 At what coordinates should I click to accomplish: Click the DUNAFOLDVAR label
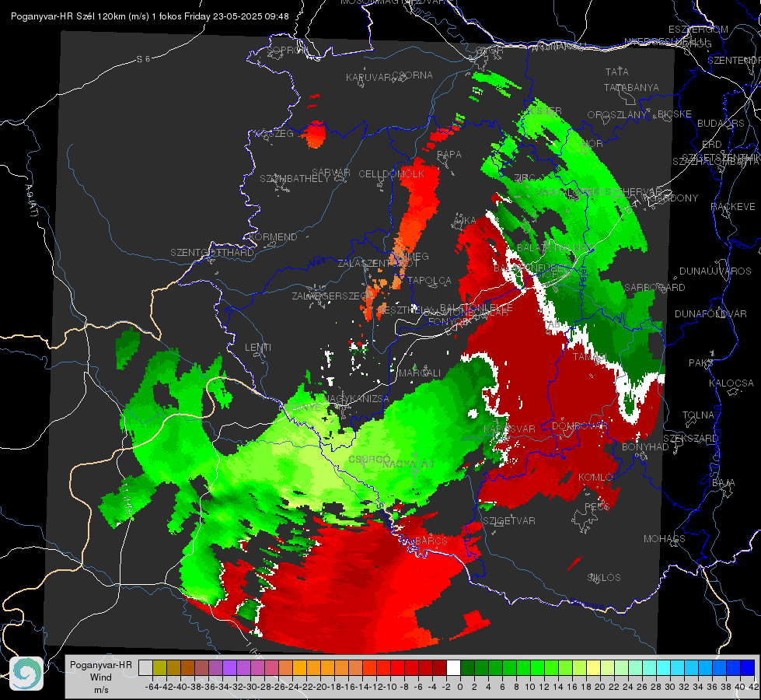(710, 313)
